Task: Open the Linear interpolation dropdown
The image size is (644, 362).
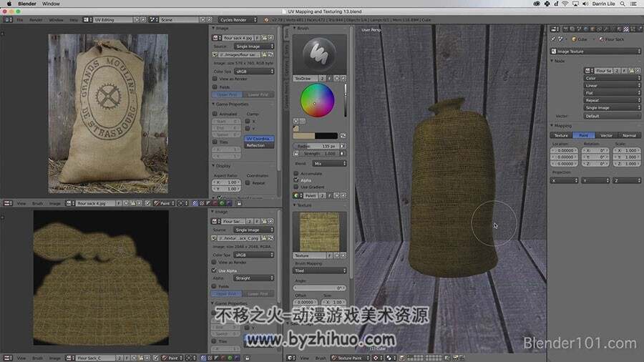Action: 612,85
